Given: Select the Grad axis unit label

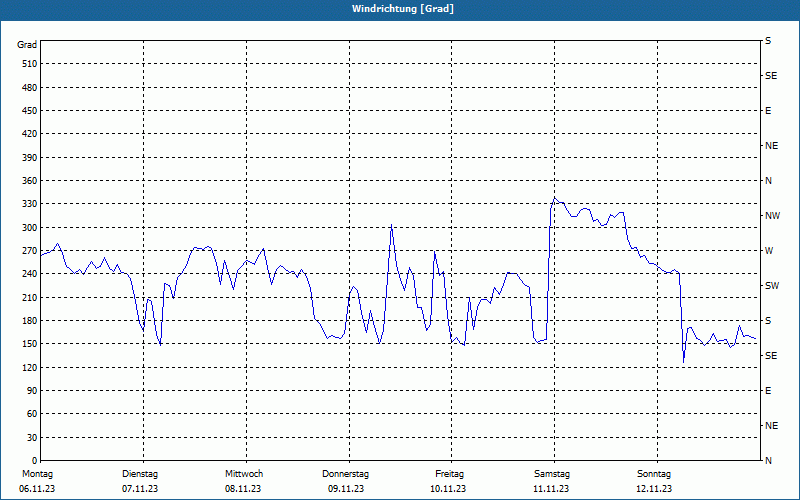Looking at the screenshot, I should 27,45.
